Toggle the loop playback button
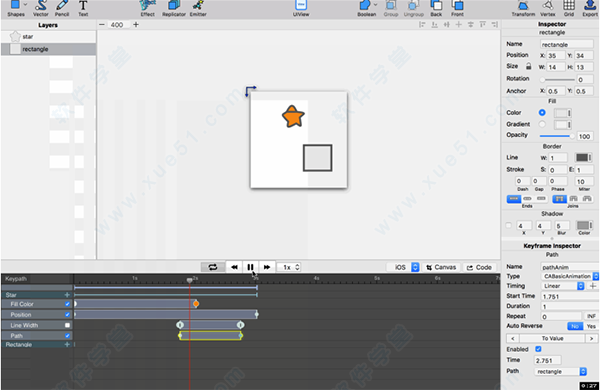Screen dimensions: 600x390 pos(213,267)
